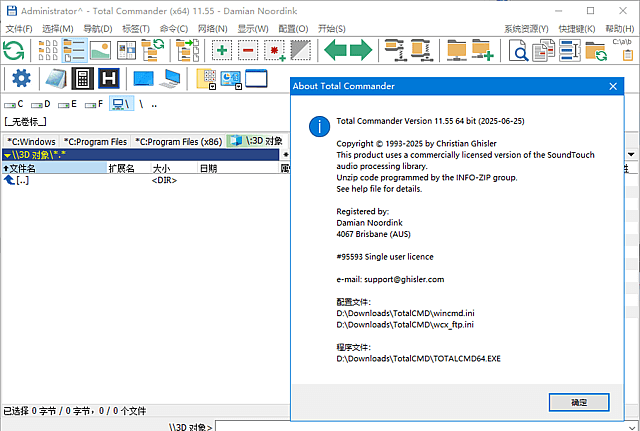Sort by the 扩展名 column header

click(x=129, y=168)
